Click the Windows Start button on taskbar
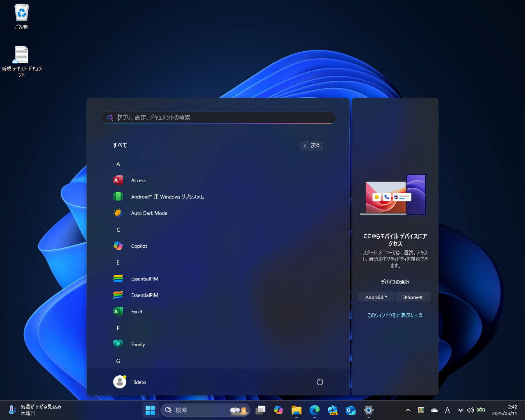Image resolution: width=525 pixels, height=420 pixels. (x=151, y=410)
